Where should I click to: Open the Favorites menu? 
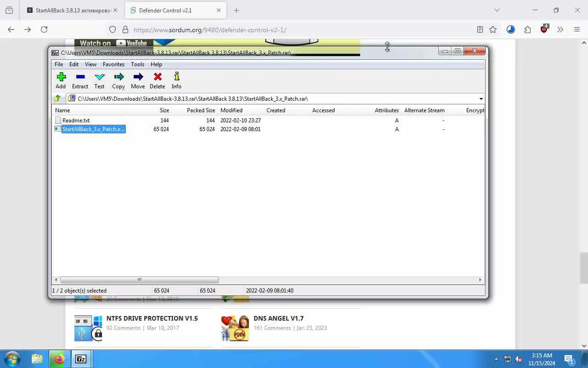click(x=113, y=64)
